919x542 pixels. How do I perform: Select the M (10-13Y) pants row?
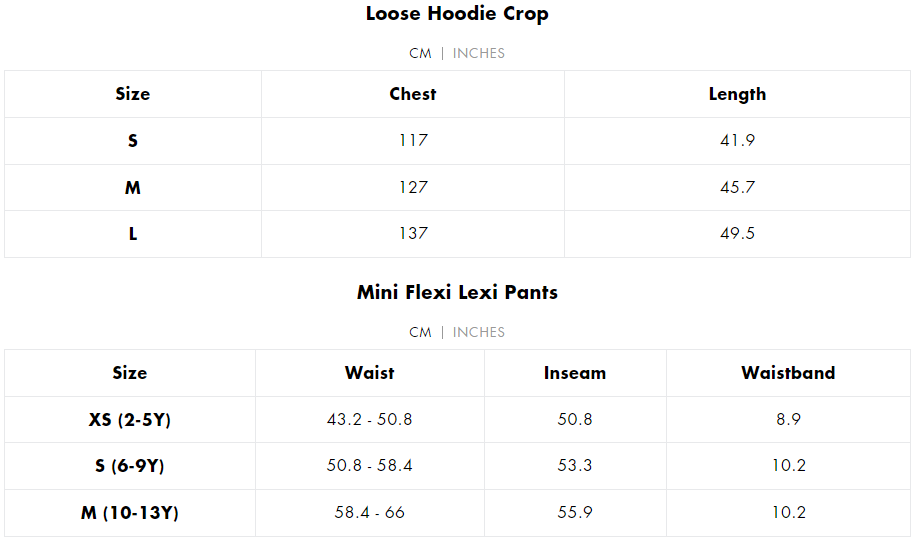pyautogui.click(x=457, y=513)
